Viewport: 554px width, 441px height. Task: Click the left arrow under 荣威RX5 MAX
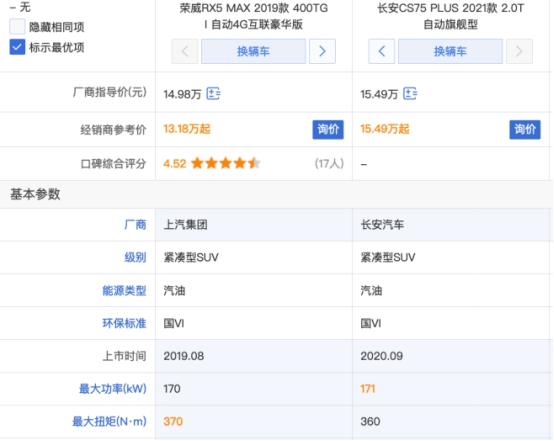click(x=185, y=52)
